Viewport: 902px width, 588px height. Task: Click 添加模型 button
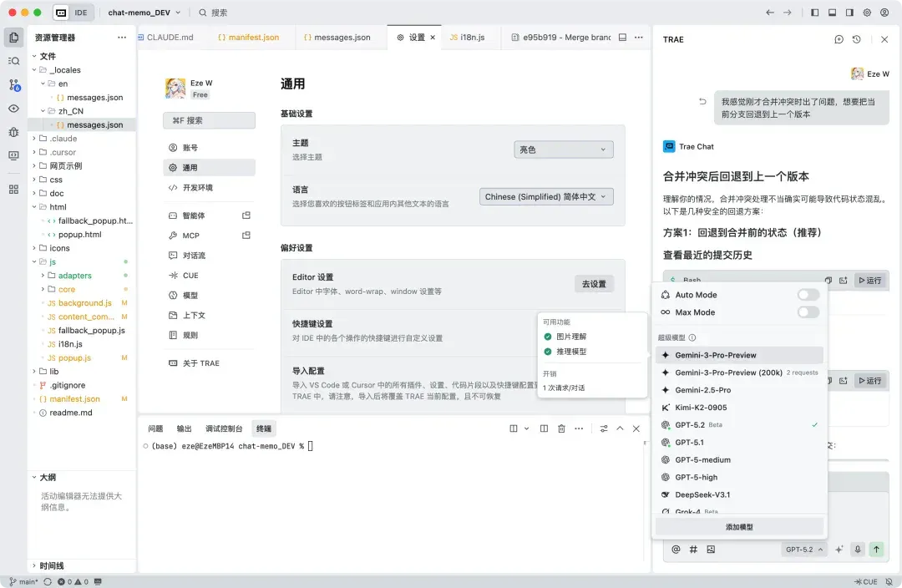click(739, 526)
